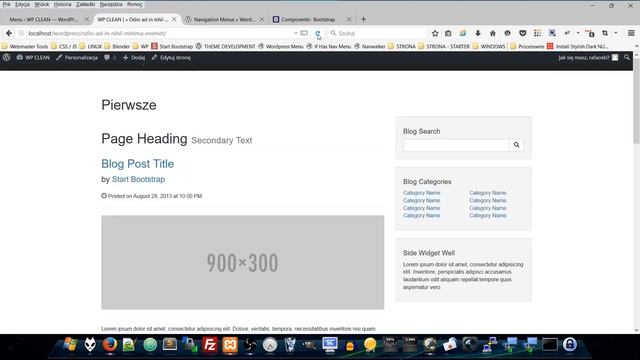Bookmark this page with the star icon
This screenshot has height=360, width=640.
tap(435, 33)
